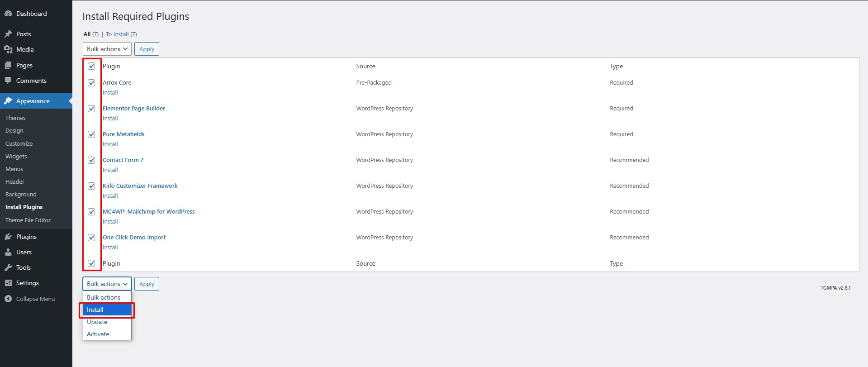Uncheck the Kirki Customizer Framework checkbox
The width and height of the screenshot is (868, 367).
[x=91, y=186]
